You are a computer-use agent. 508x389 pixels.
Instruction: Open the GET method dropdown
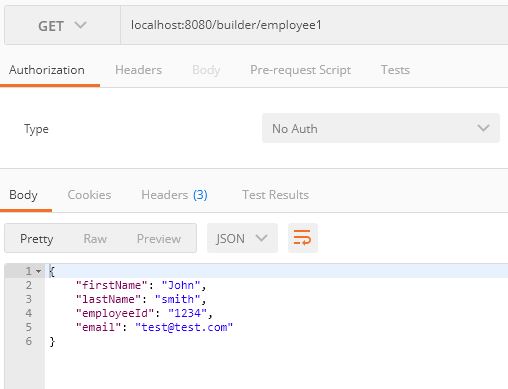pyautogui.click(x=62, y=25)
